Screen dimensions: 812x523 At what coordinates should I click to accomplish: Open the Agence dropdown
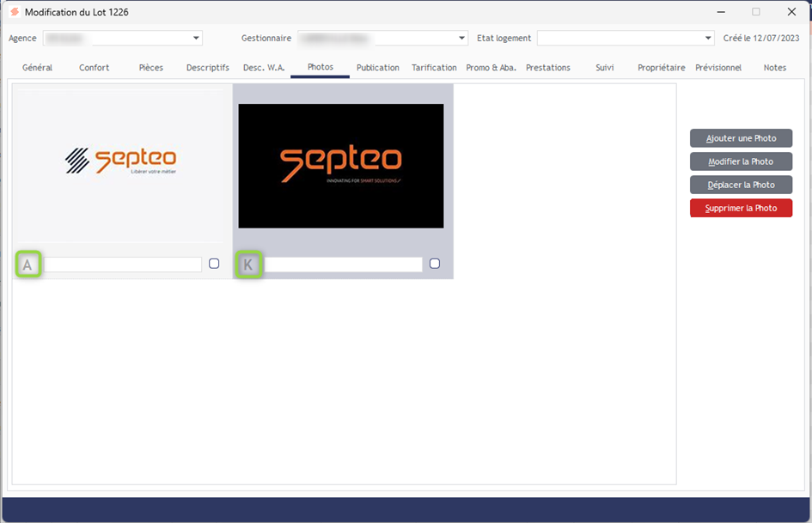coord(196,38)
